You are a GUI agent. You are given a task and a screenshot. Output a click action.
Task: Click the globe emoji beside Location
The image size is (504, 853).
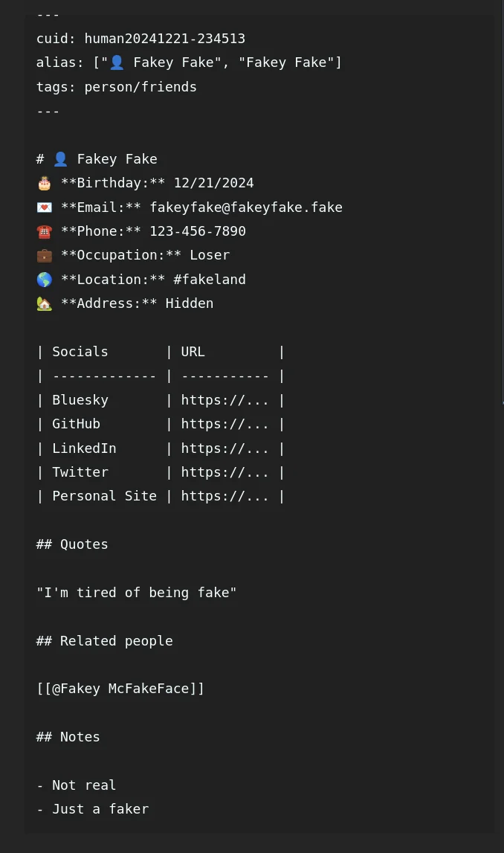point(45,280)
